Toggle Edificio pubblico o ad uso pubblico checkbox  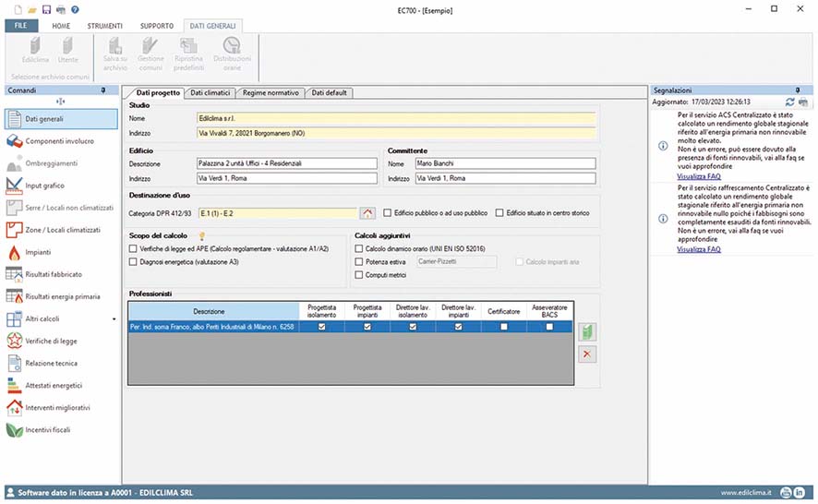coord(387,213)
